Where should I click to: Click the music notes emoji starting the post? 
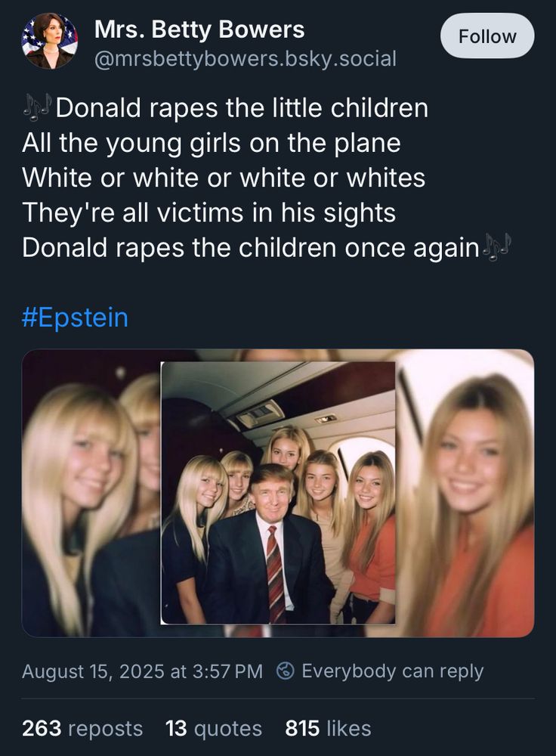click(37, 108)
